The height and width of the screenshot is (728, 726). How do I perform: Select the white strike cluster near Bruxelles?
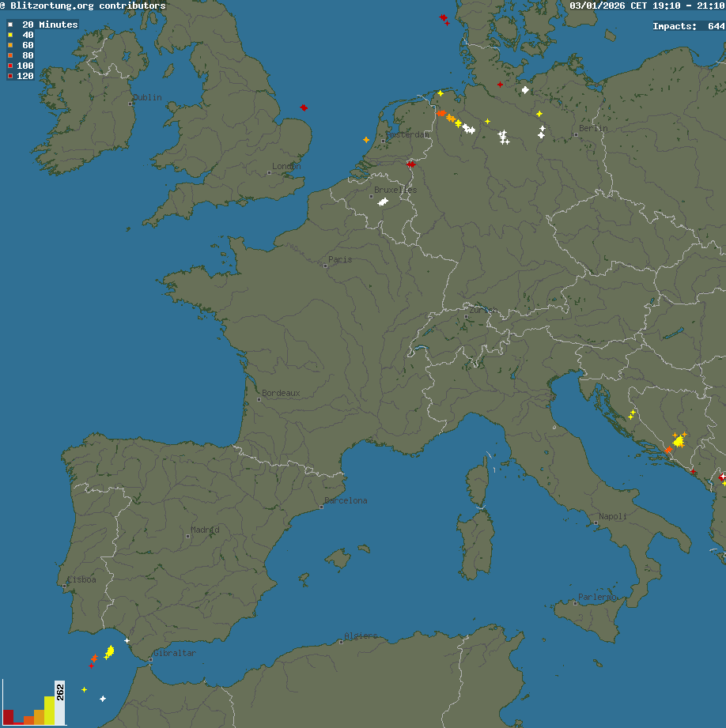(383, 202)
